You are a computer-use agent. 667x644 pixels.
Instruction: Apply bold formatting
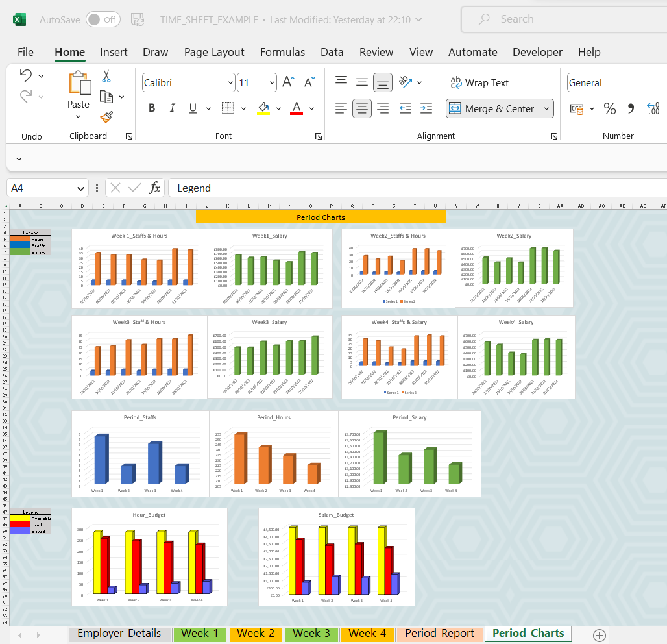tap(151, 108)
